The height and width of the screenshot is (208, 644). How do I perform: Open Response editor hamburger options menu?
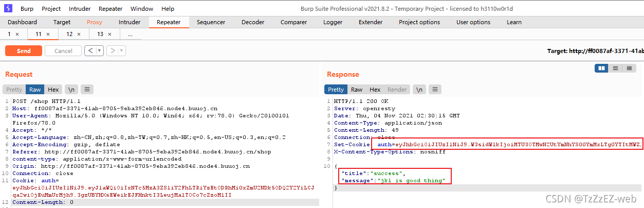(x=435, y=90)
